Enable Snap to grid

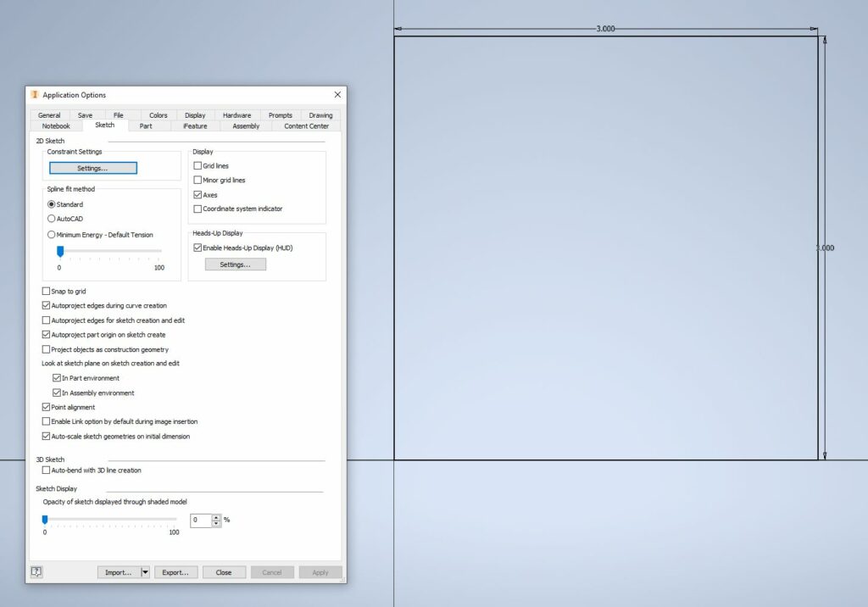pyautogui.click(x=47, y=291)
